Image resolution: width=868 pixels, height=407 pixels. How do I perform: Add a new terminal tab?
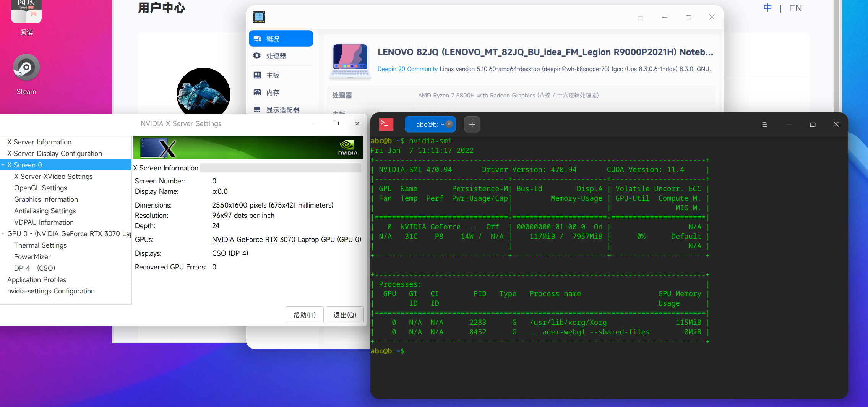(472, 124)
